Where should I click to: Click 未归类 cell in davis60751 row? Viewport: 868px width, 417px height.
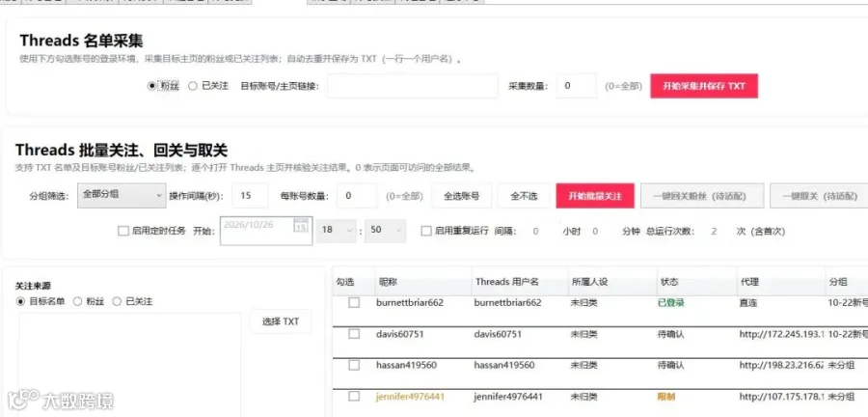[584, 334]
